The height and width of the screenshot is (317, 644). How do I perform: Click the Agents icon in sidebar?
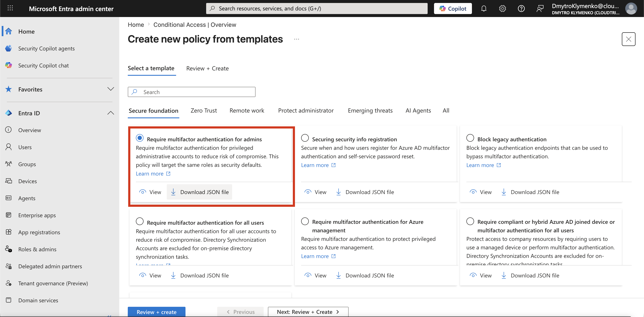9,198
